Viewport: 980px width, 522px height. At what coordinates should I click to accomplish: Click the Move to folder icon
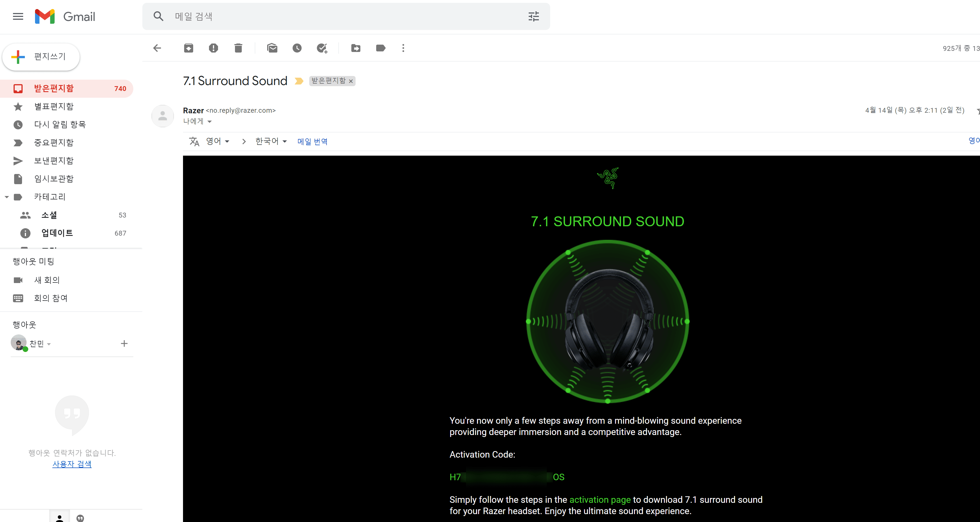coord(356,48)
